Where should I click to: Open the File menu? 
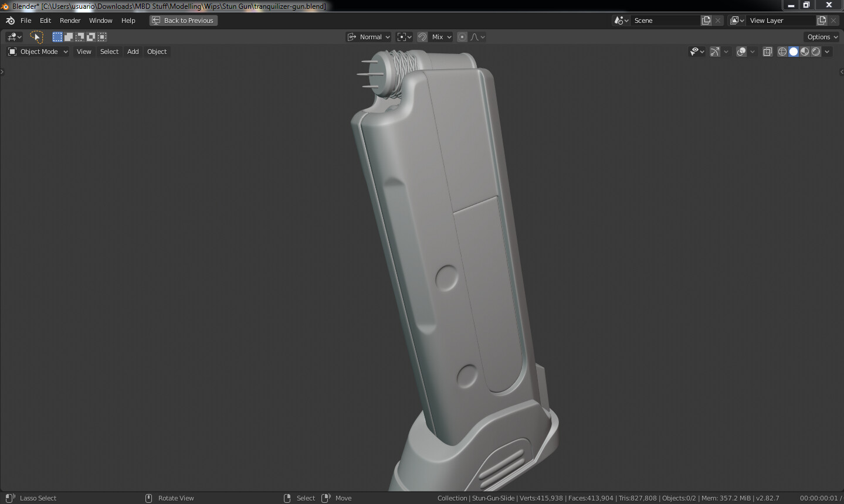26,21
